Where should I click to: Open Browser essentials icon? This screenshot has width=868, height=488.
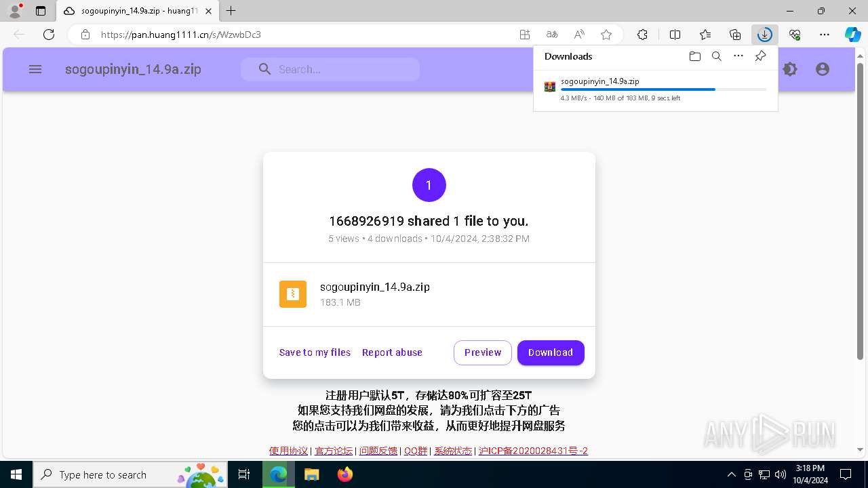[795, 35]
